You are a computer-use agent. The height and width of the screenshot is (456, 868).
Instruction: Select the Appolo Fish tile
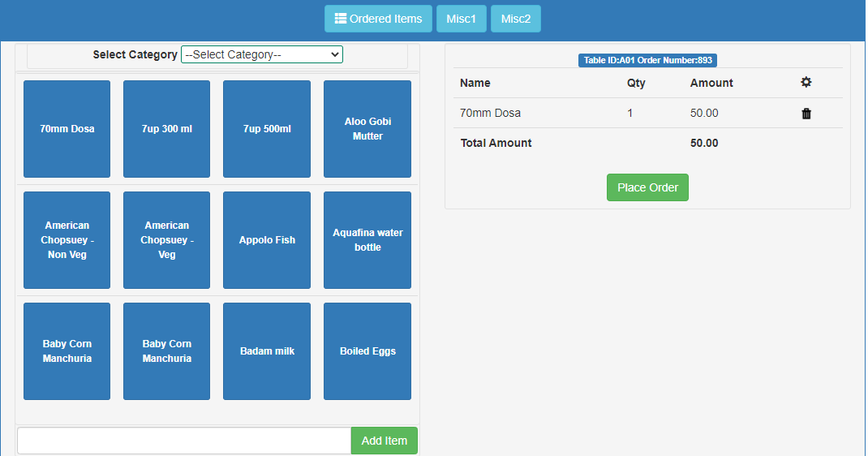click(x=267, y=240)
